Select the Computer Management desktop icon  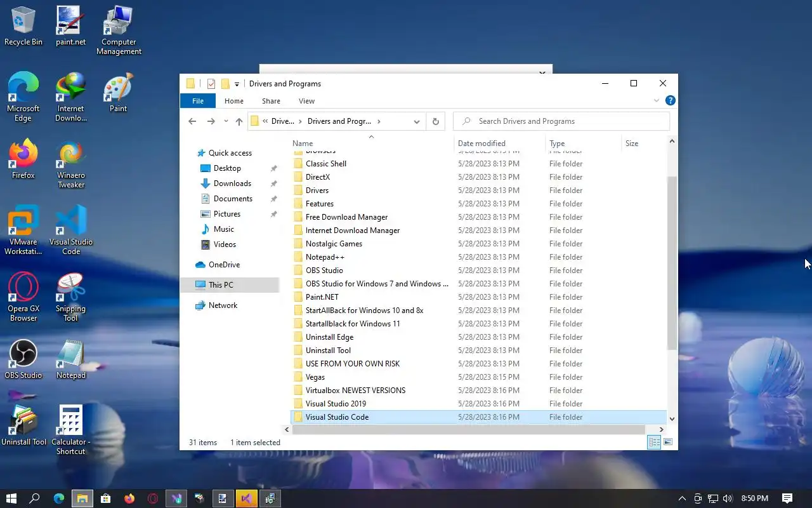pos(119,31)
